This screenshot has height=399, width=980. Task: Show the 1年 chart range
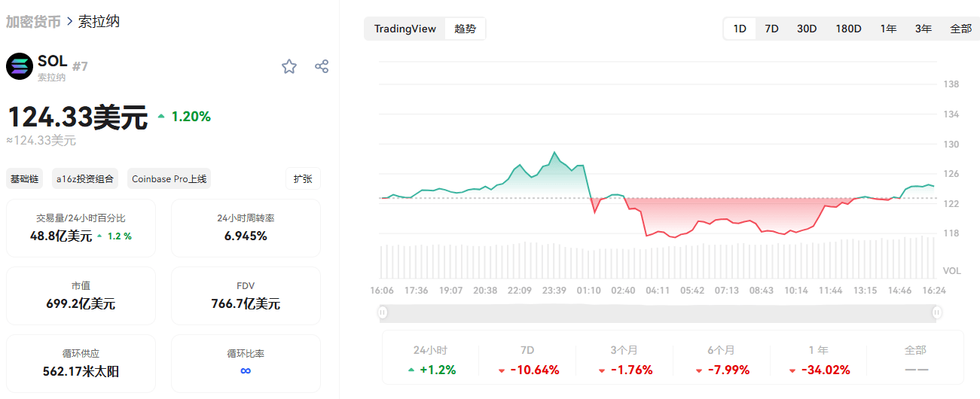click(x=888, y=29)
